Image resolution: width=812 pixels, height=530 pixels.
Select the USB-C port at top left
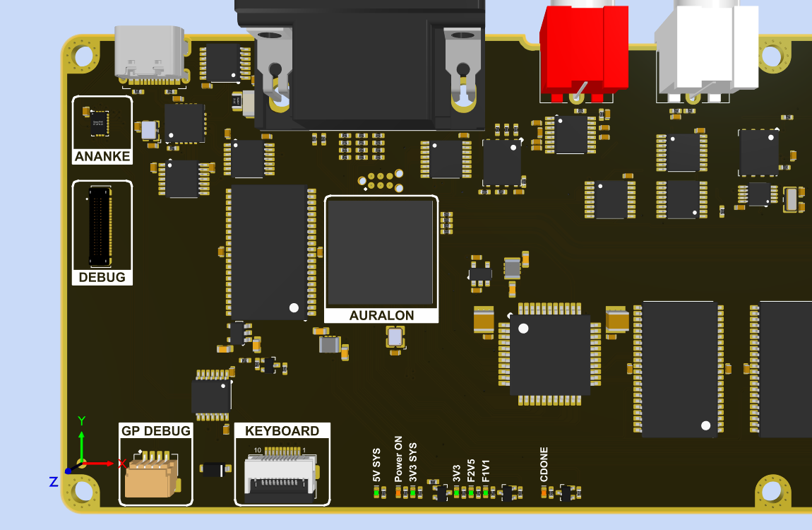tap(150, 53)
